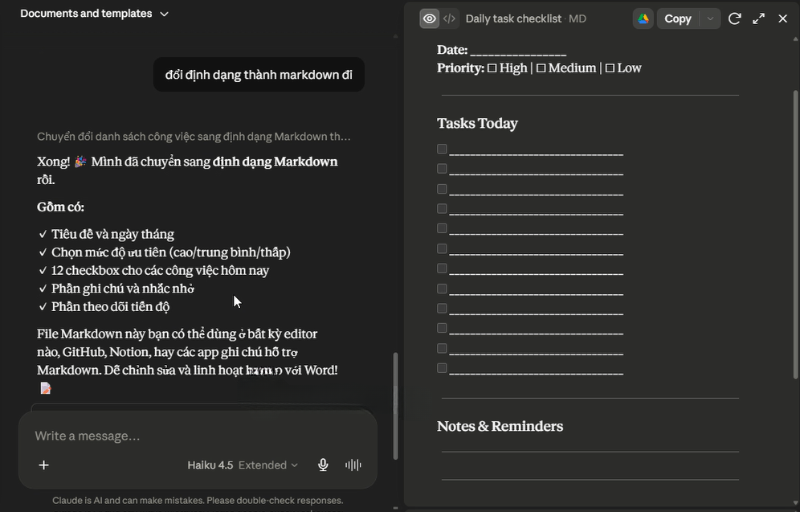Open voice mode with the waveform icon
Screen dimensions: 800x512
(353, 465)
